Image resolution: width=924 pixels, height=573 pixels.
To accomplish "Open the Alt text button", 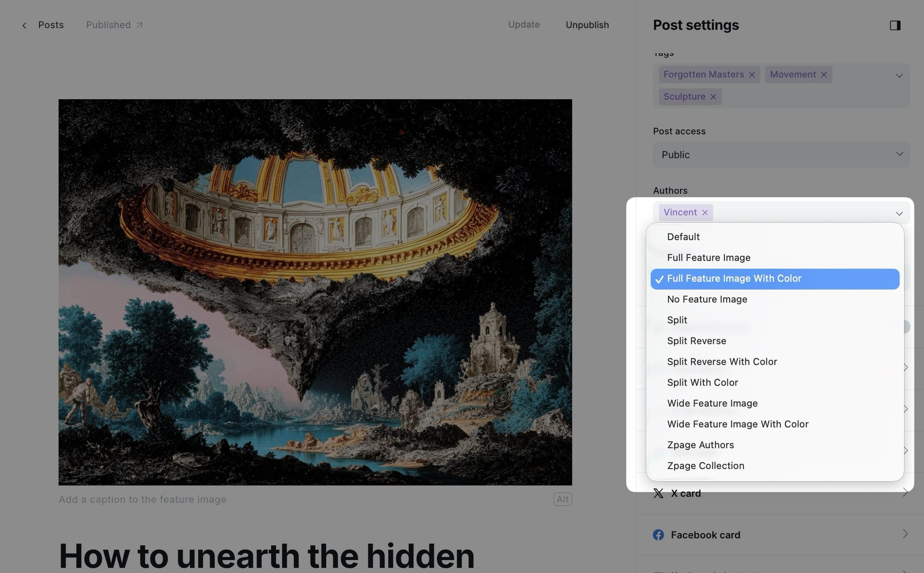I will [562, 499].
